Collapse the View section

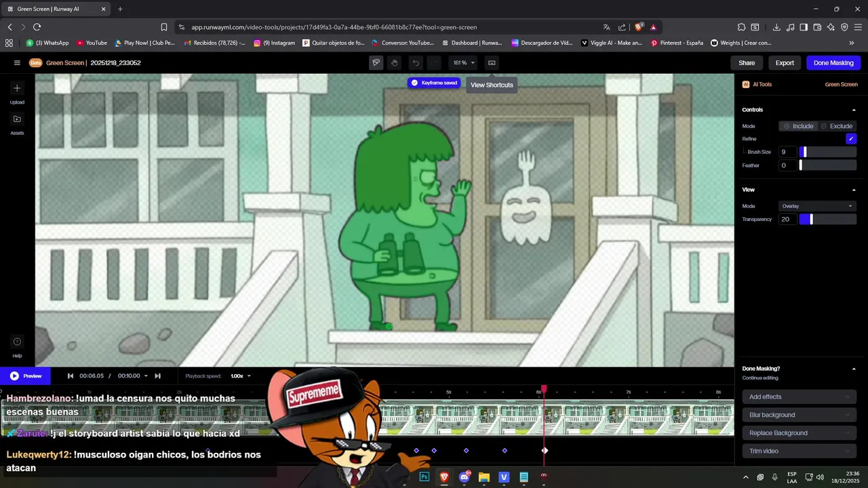point(854,190)
